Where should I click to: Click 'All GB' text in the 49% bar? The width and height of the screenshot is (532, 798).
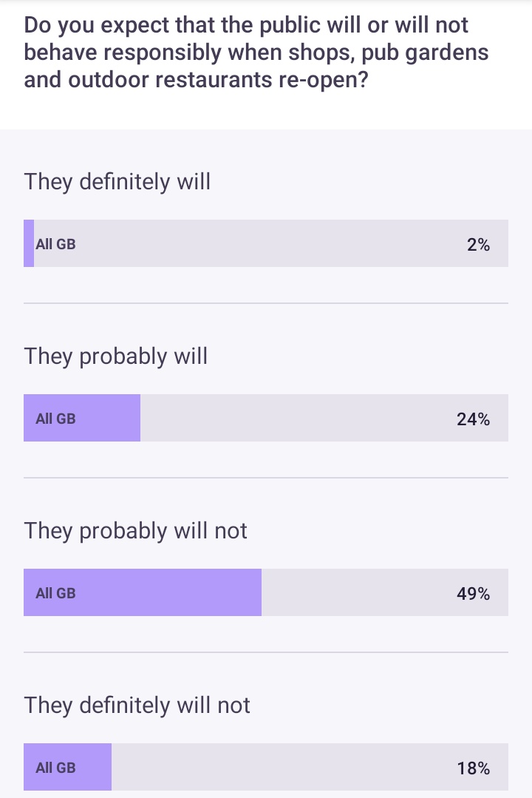[55, 593]
